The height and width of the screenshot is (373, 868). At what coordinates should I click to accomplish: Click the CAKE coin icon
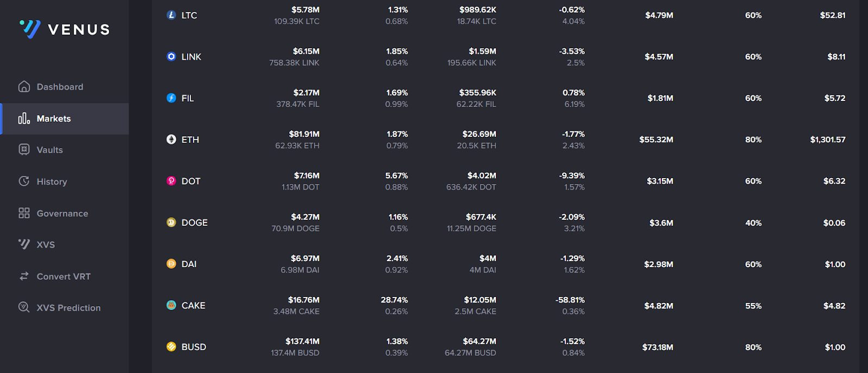pos(171,305)
